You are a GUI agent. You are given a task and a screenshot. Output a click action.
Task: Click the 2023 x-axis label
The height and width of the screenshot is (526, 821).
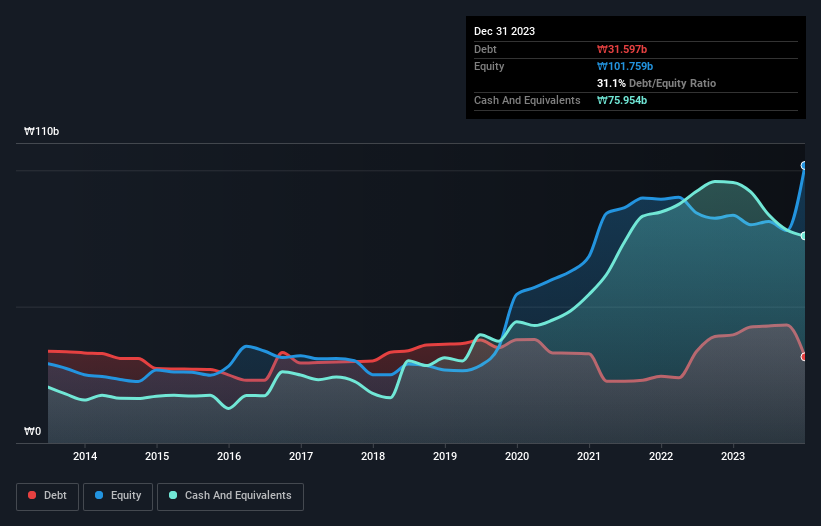[x=733, y=456]
